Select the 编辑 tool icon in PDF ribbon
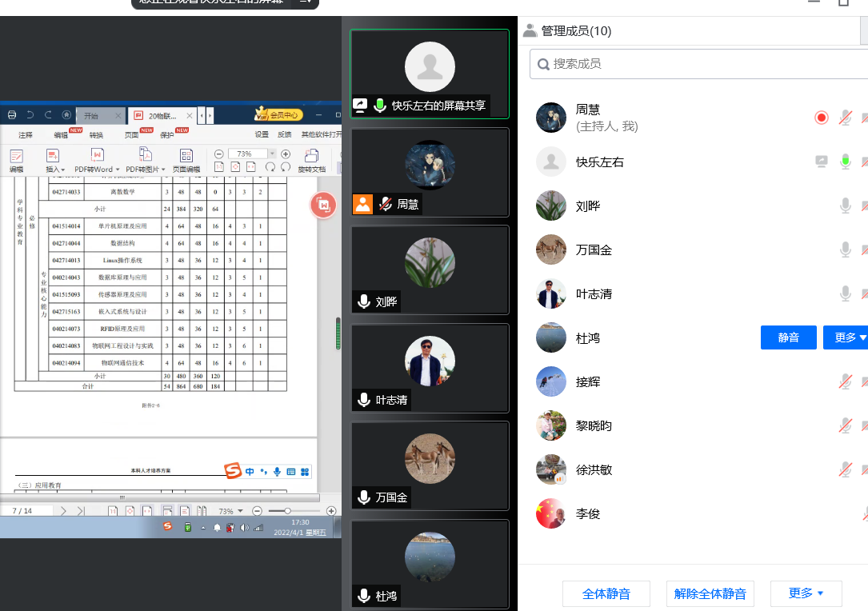The image size is (868, 611). (x=16, y=157)
